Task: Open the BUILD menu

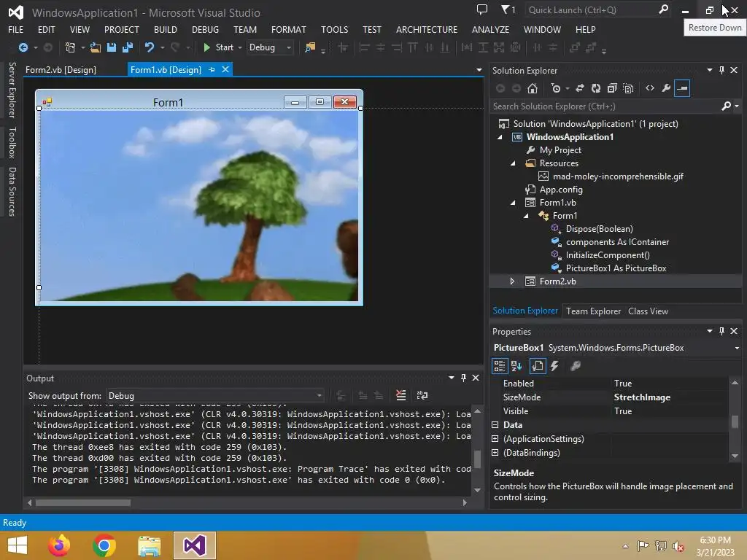Action: (x=166, y=29)
